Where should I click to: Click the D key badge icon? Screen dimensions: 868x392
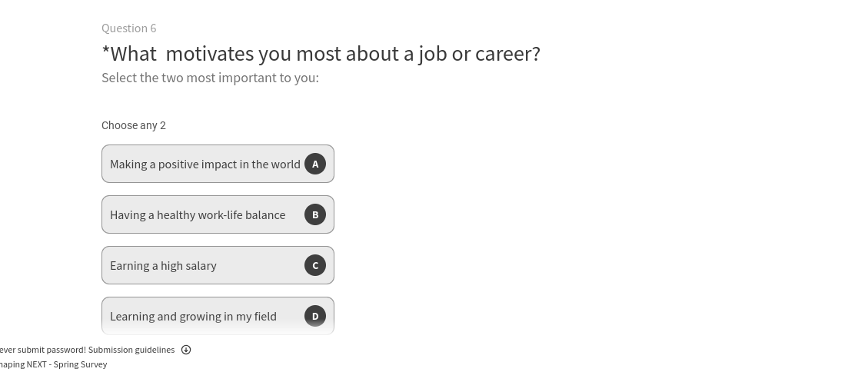coord(315,316)
